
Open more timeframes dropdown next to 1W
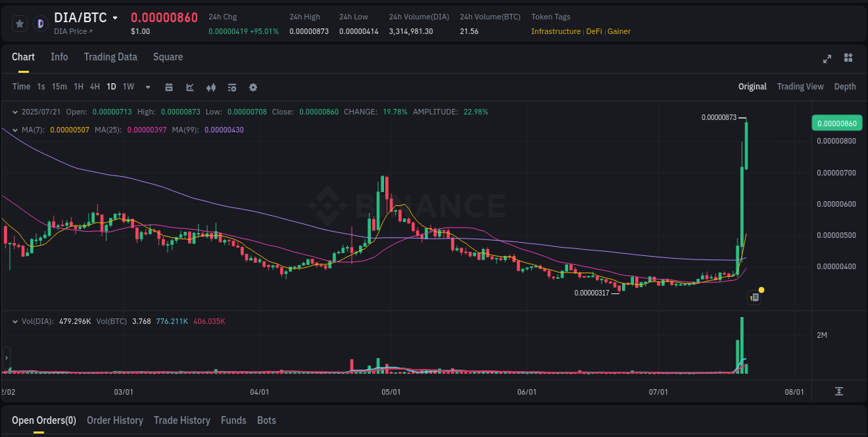pos(147,87)
